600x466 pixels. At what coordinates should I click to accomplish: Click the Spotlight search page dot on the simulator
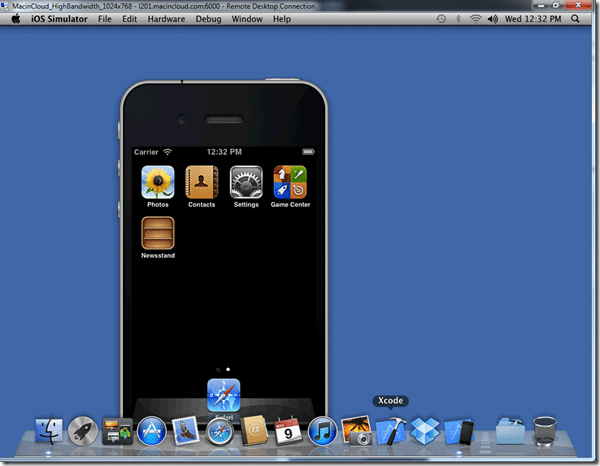(x=218, y=370)
